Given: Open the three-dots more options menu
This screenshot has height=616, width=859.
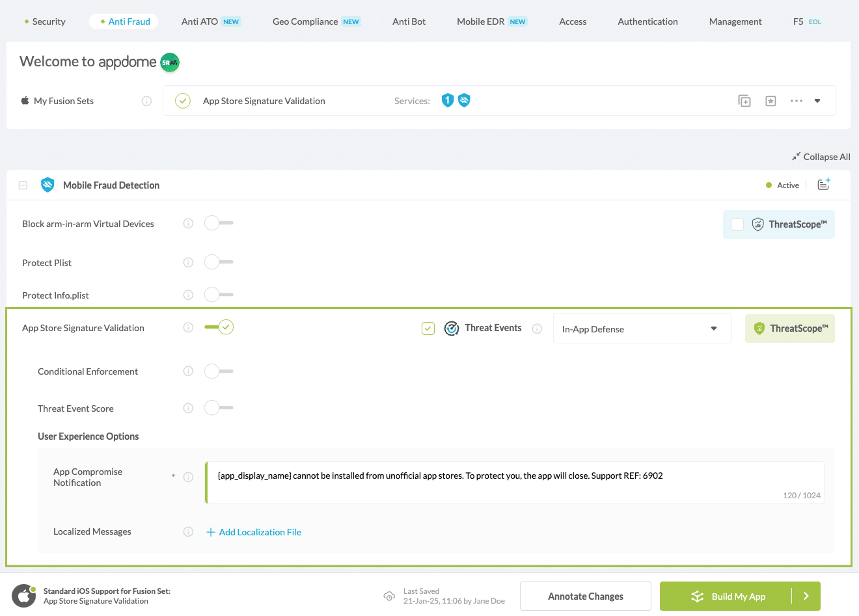Looking at the screenshot, I should [x=796, y=101].
